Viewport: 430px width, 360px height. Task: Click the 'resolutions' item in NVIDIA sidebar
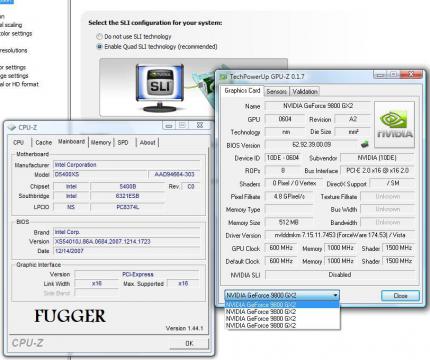(x=14, y=51)
